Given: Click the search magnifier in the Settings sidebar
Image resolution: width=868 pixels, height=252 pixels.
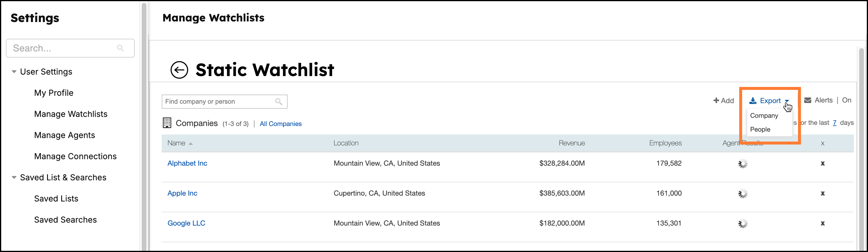Looking at the screenshot, I should click(x=121, y=48).
